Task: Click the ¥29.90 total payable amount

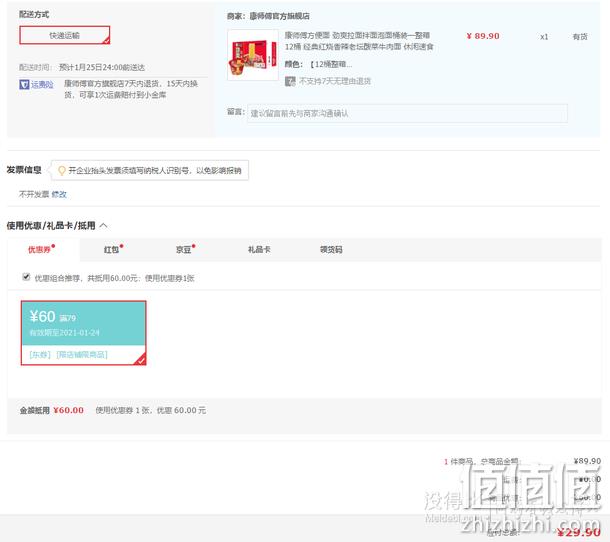Action: (x=578, y=532)
